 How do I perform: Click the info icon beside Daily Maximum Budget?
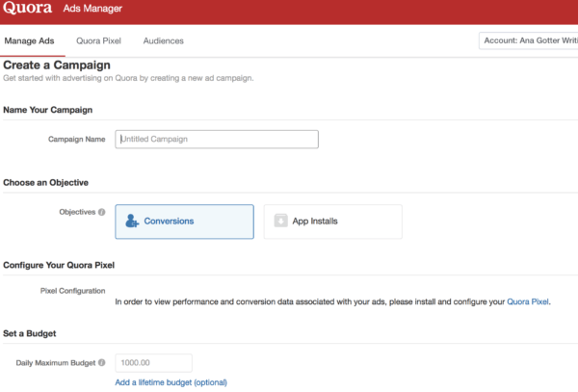102,362
